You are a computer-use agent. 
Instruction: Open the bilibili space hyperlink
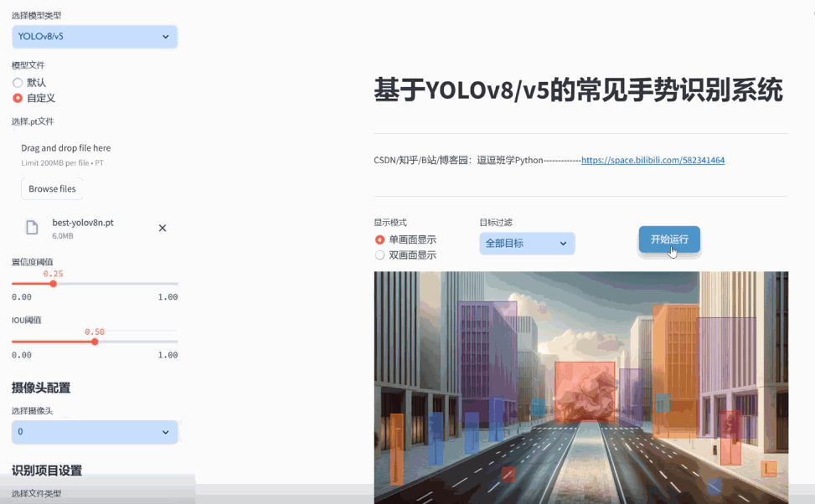(653, 159)
